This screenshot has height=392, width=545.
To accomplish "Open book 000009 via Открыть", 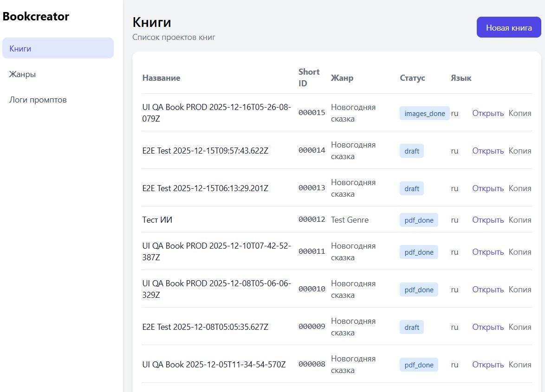I will pos(488,327).
